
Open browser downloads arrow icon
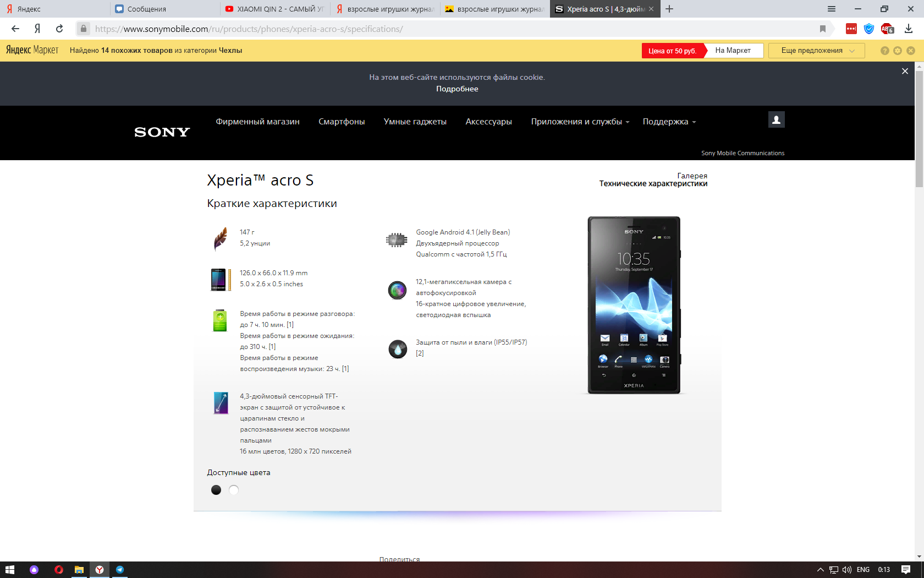909,29
